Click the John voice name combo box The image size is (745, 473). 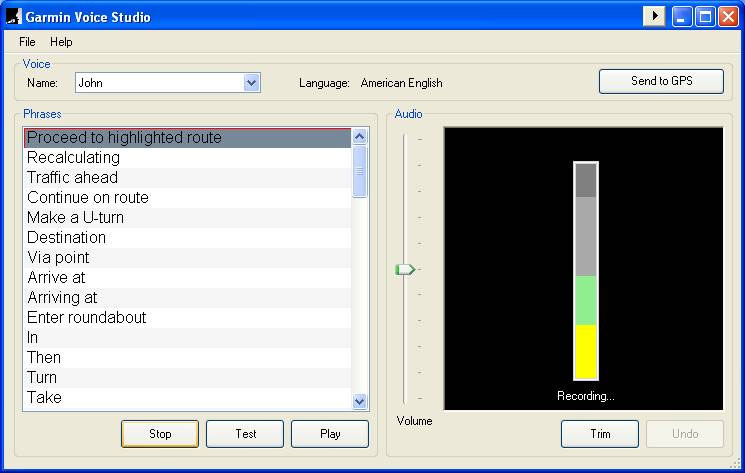(168, 83)
